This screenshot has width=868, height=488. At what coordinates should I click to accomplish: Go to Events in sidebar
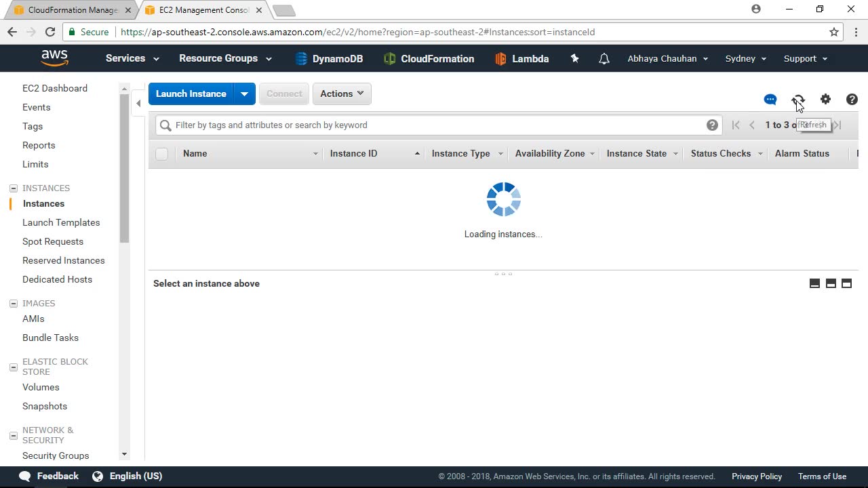[x=37, y=107]
